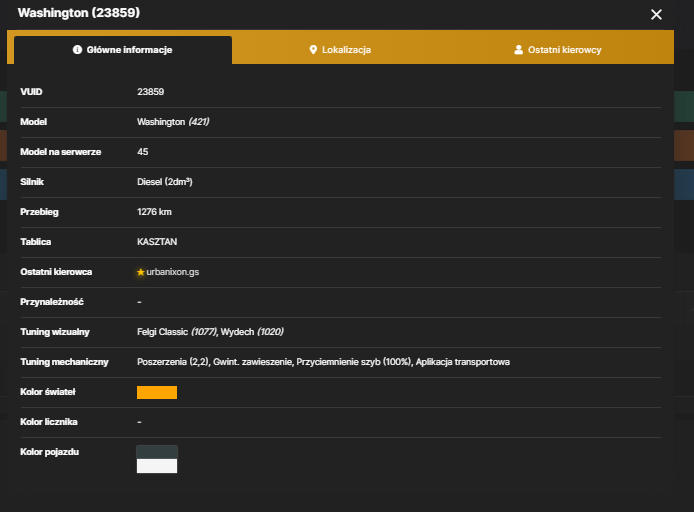The height and width of the screenshot is (512, 694).
Task: Select the VUID value 23859
Action: point(150,92)
